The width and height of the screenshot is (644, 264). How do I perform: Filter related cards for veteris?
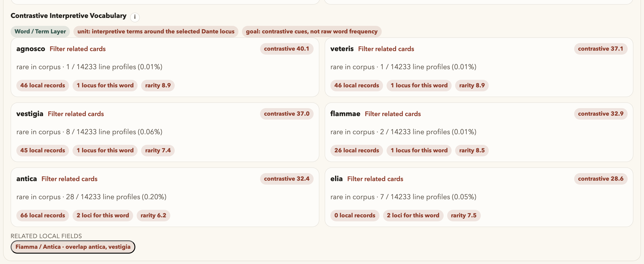[386, 49]
